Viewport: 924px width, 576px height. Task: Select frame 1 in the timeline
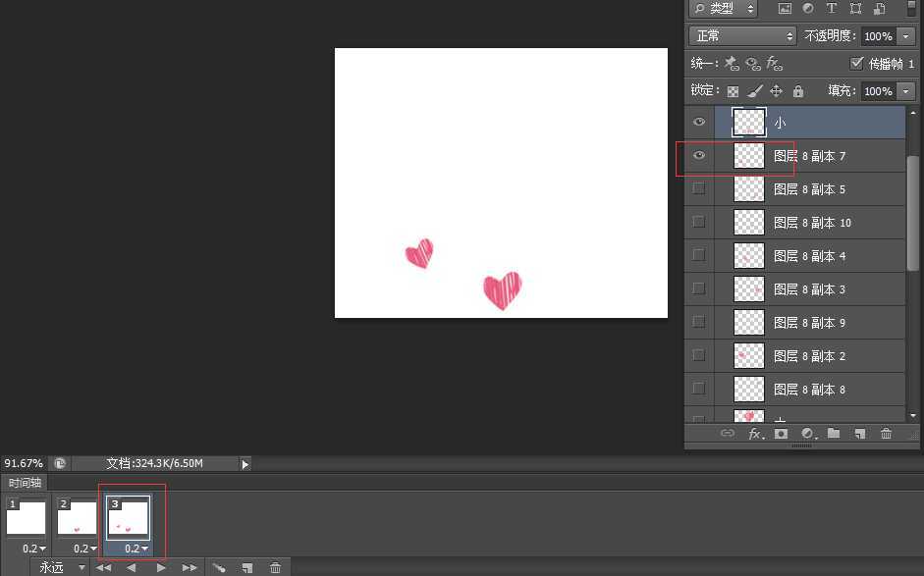(x=27, y=517)
